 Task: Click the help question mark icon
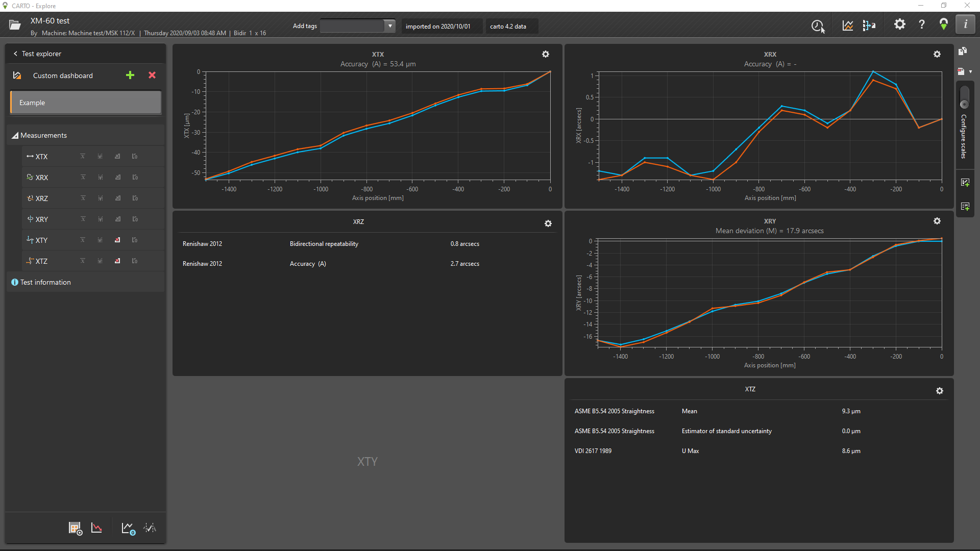click(x=922, y=24)
